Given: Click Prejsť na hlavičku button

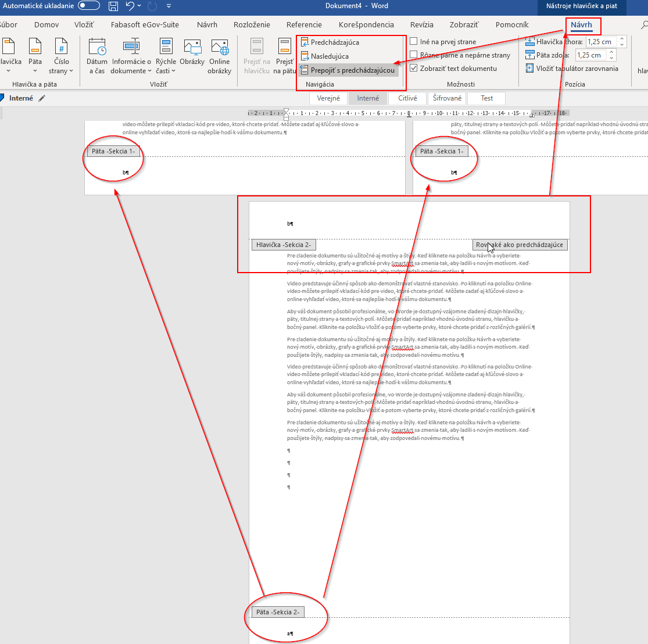Looking at the screenshot, I should pyautogui.click(x=257, y=56).
